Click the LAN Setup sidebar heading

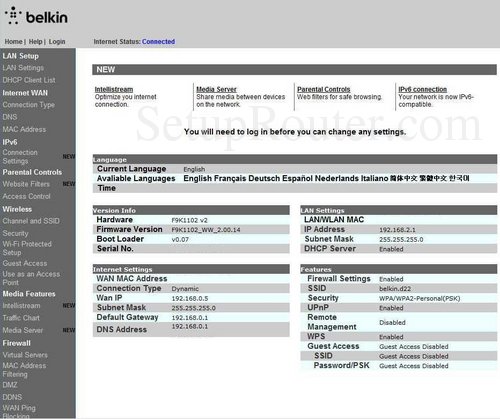tap(21, 56)
